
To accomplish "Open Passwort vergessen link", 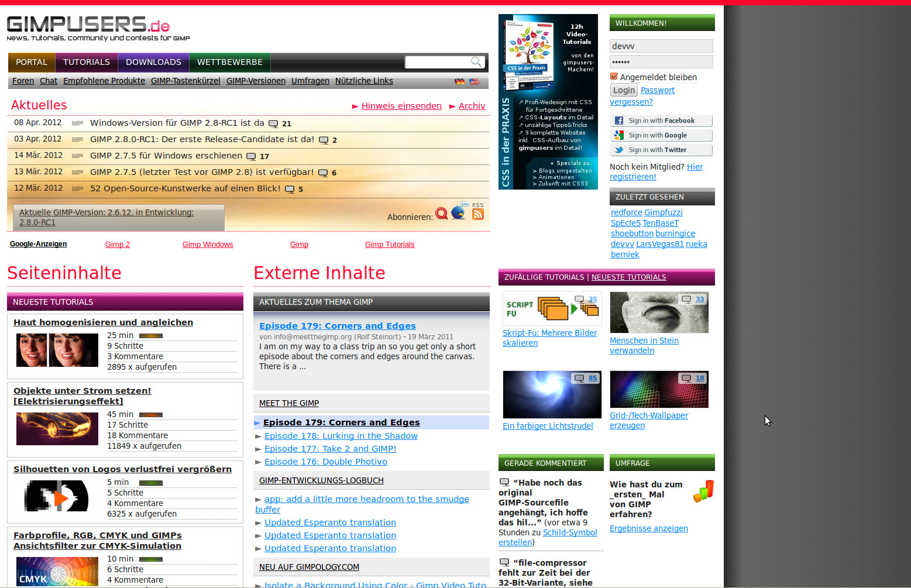I will coord(642,96).
